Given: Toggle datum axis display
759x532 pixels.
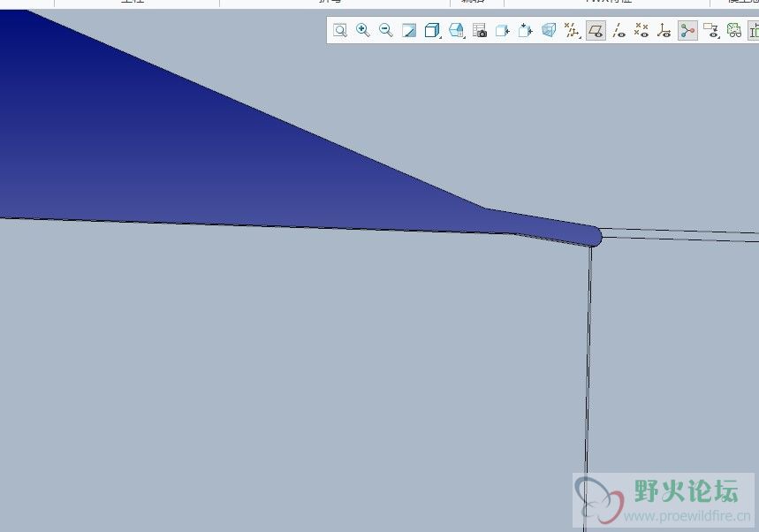Looking at the screenshot, I should 619,31.
